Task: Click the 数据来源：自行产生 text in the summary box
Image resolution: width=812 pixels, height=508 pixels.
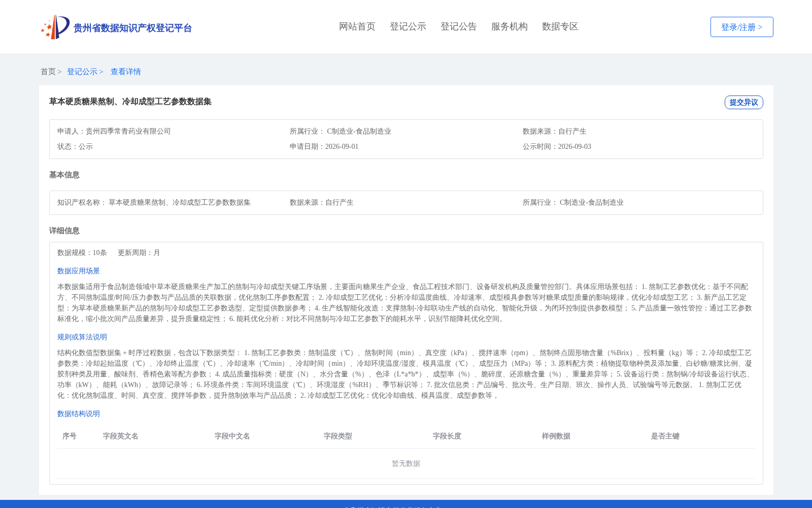Action: coord(555,131)
